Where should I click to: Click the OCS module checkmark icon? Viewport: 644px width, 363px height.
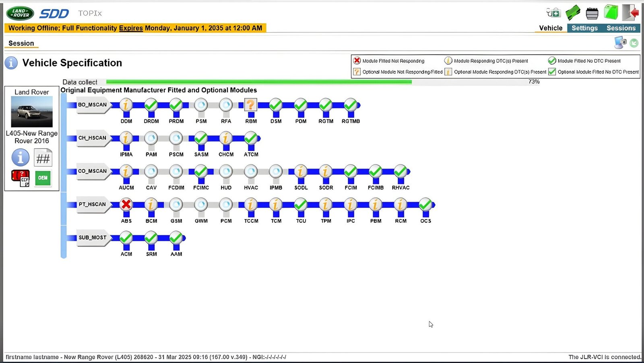point(425,205)
